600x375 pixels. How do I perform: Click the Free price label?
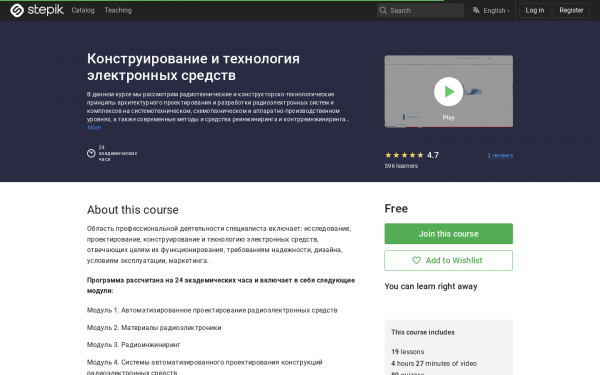pyautogui.click(x=396, y=209)
